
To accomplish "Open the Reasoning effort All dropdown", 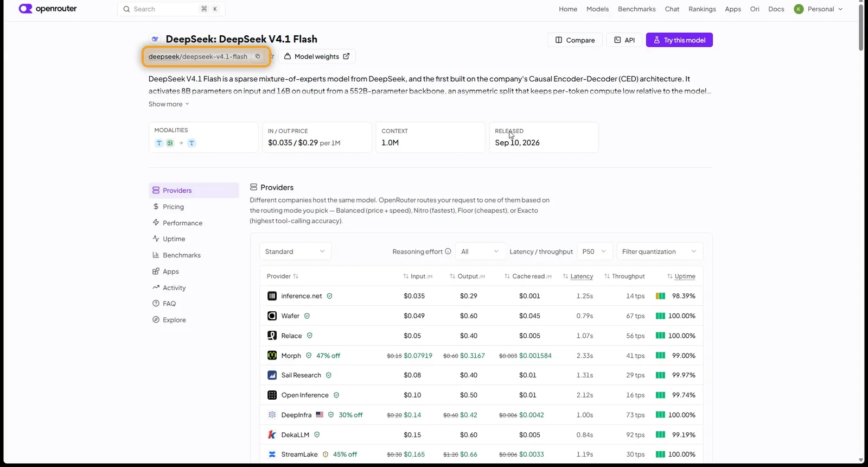I will coord(480,251).
